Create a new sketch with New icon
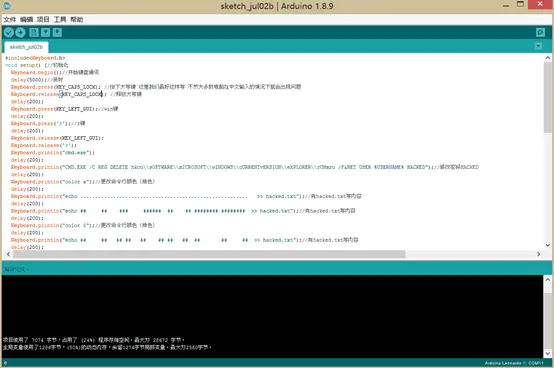Screen dimensions: 554x368 pyautogui.click(x=34, y=32)
